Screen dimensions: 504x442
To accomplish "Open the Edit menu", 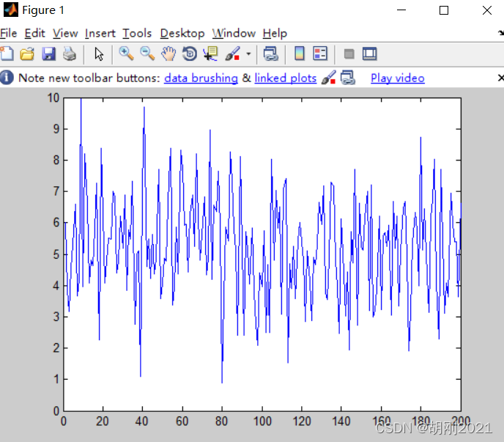I will pyautogui.click(x=34, y=33).
